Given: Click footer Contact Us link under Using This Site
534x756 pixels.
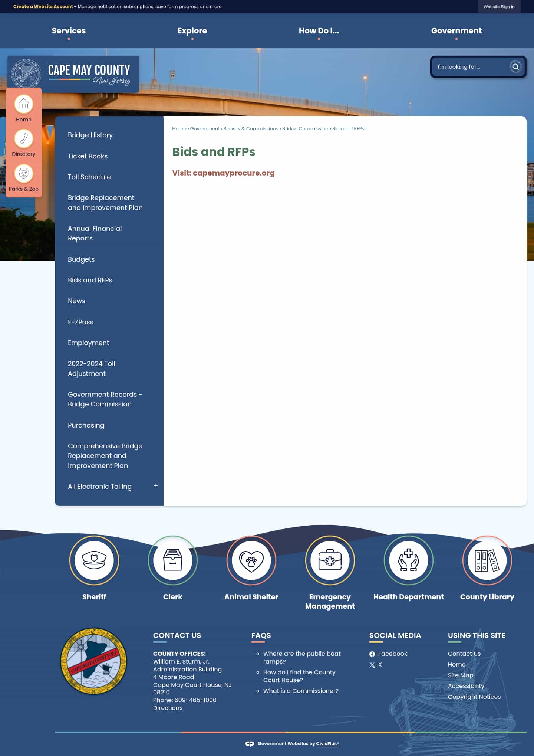Looking at the screenshot, I should tap(464, 654).
